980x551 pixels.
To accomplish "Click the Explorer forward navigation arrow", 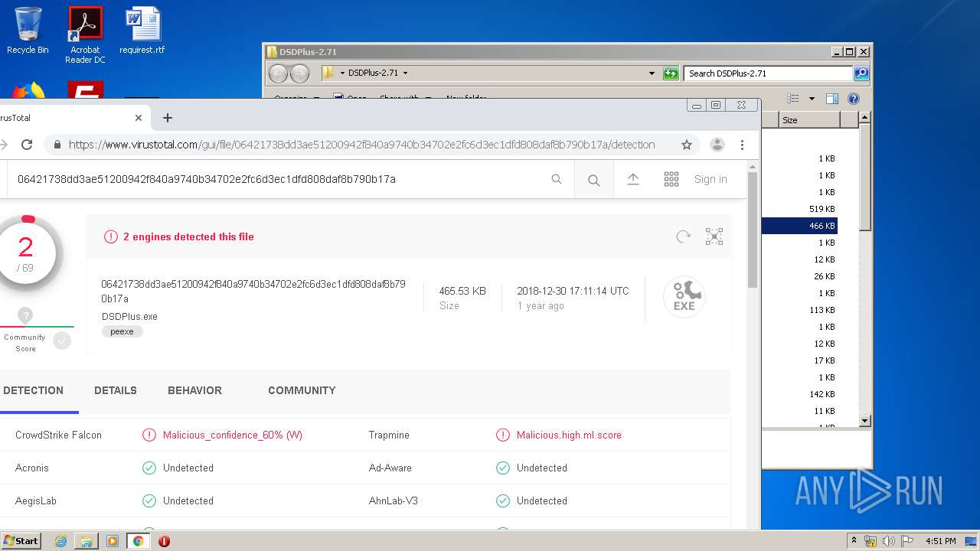I will 299,73.
